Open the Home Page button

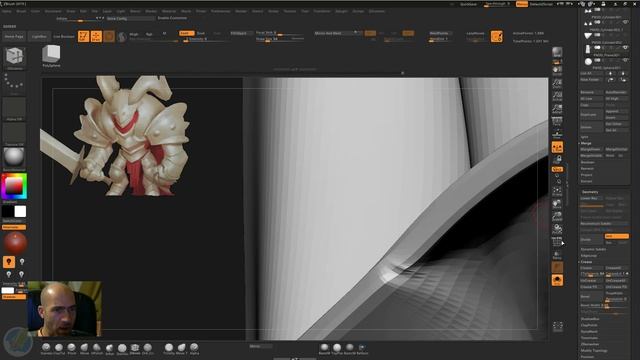(14, 36)
